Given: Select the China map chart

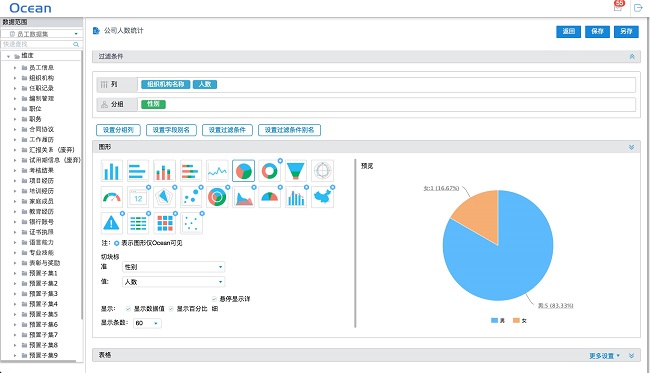Looking at the screenshot, I should (323, 197).
